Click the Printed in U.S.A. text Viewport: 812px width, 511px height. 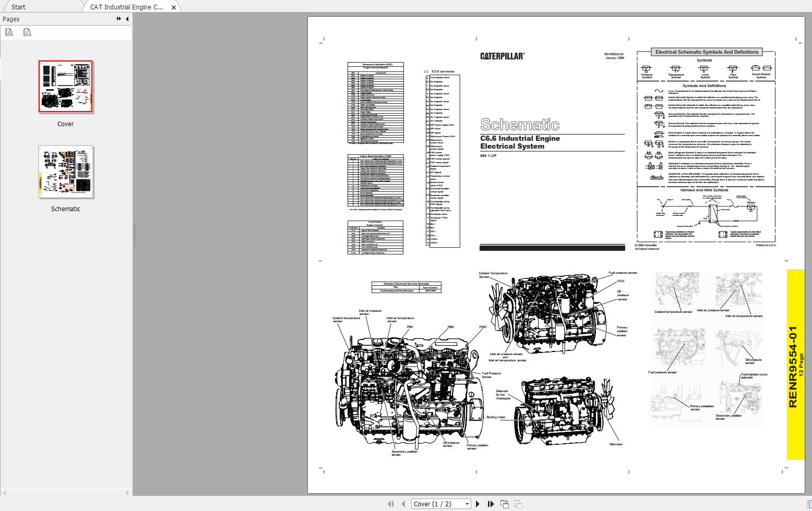[x=766, y=245]
